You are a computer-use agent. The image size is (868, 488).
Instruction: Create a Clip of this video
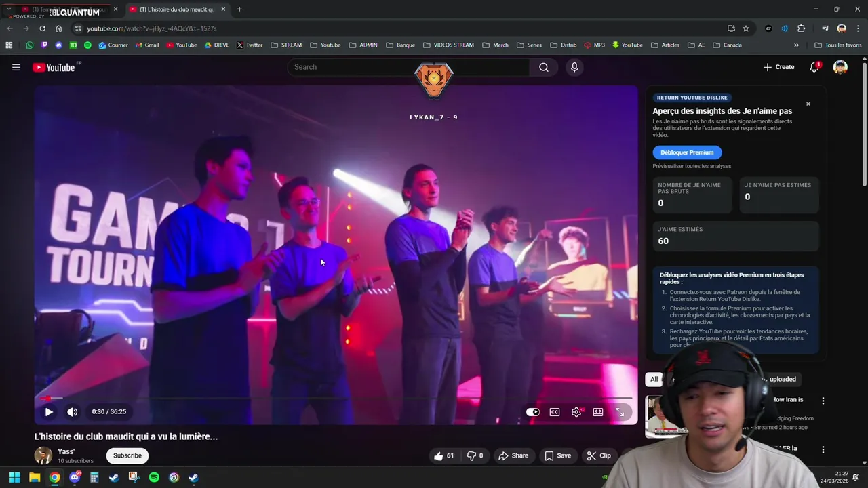599,455
